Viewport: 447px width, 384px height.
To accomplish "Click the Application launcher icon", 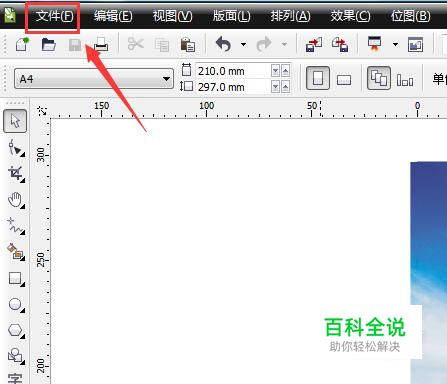I will point(375,44).
